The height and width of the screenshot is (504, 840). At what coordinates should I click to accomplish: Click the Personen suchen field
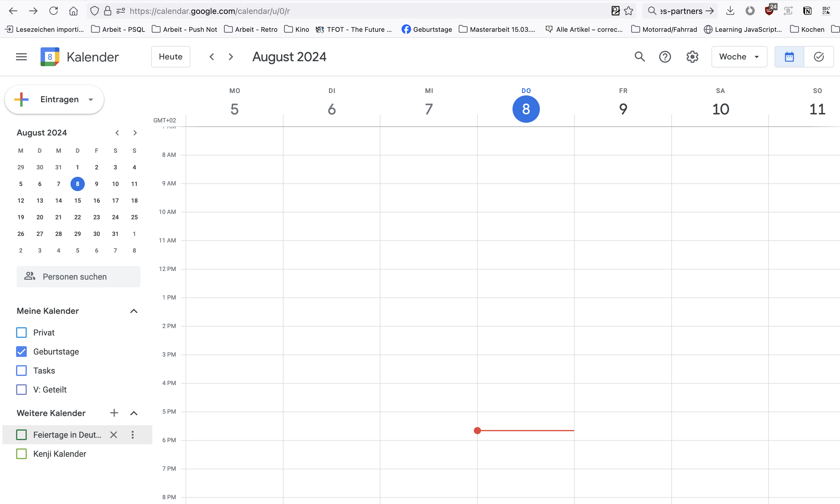[79, 277]
